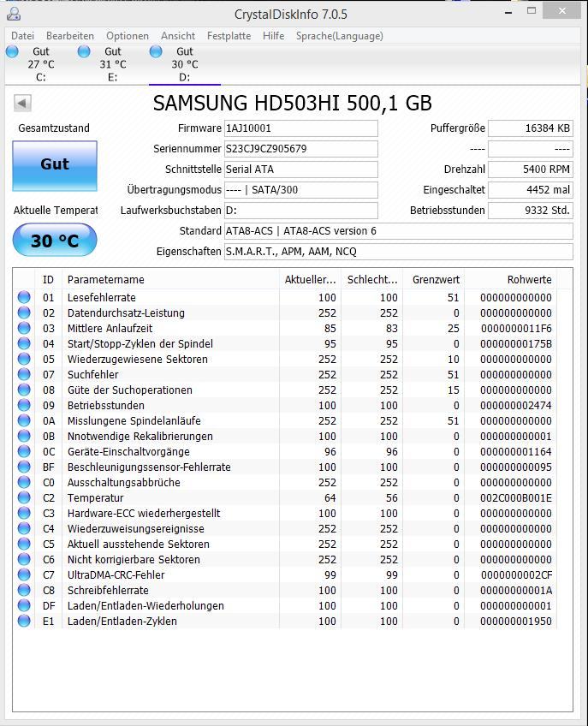Open the Ansicht menu

[x=178, y=36]
